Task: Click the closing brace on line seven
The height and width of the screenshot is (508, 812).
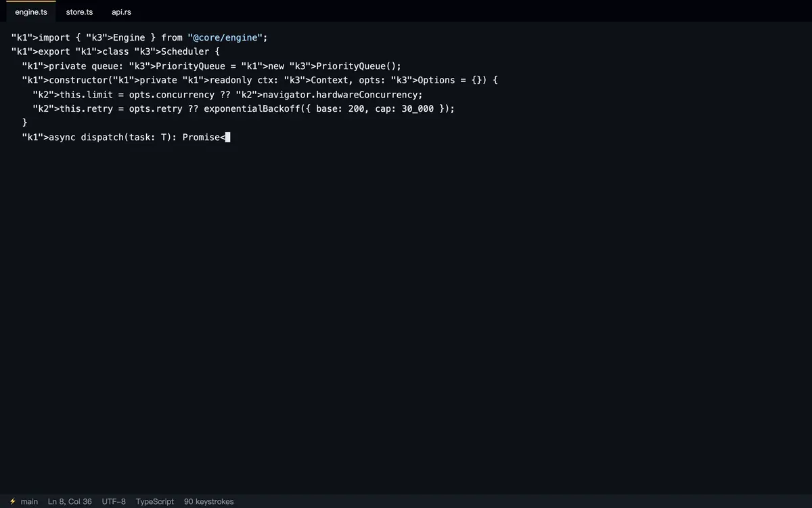Action: (25, 123)
